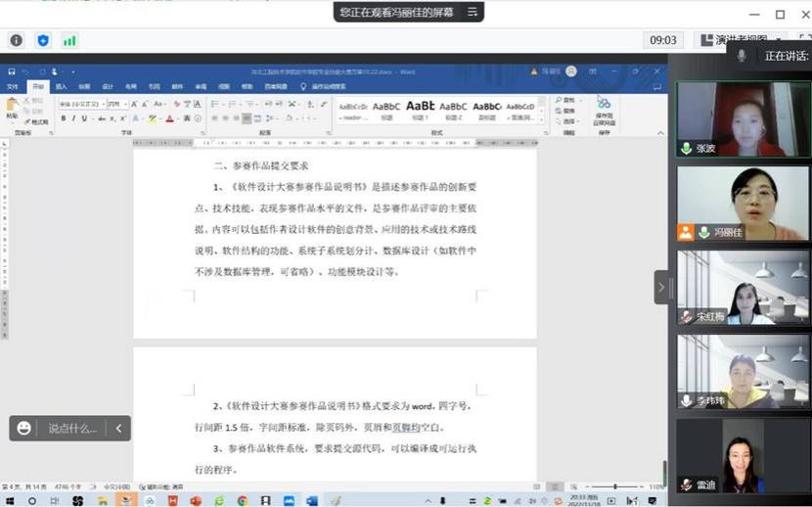812x507 pixels.
Task: Collapse the chat input bar arrow
Action: 118,428
